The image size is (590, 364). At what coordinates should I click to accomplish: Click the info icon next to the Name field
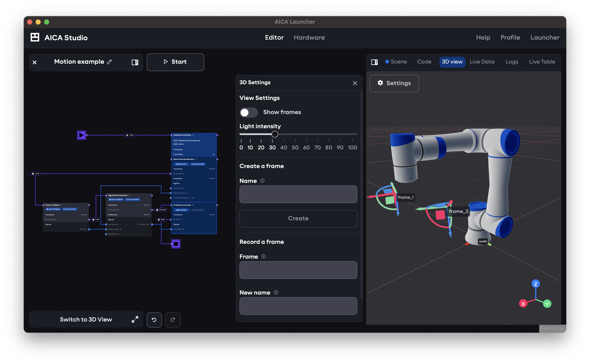262,181
